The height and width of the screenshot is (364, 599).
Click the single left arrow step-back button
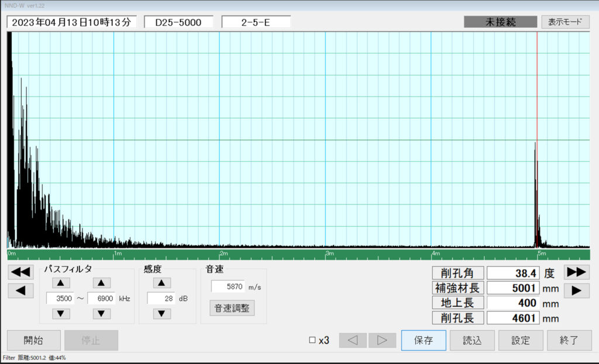[20, 290]
